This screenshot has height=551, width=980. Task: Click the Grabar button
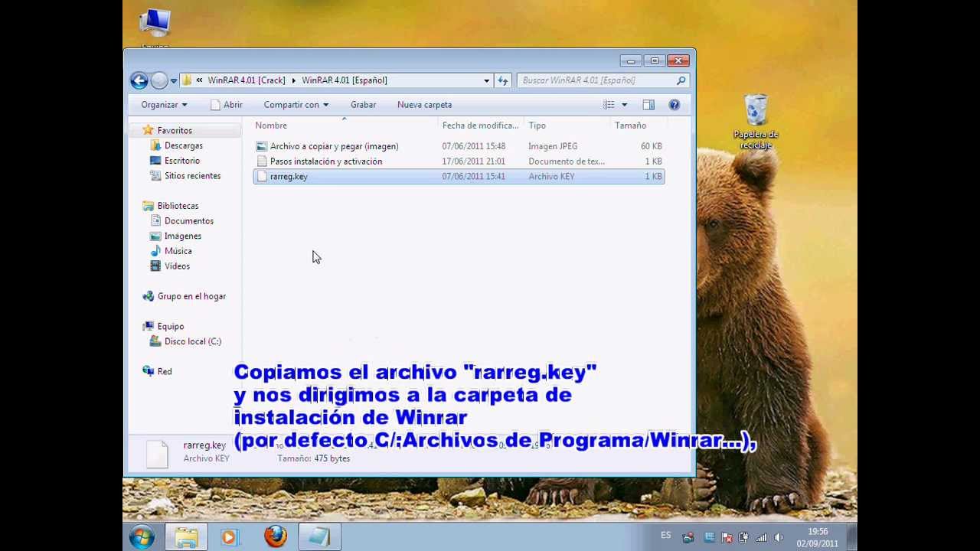pos(363,105)
